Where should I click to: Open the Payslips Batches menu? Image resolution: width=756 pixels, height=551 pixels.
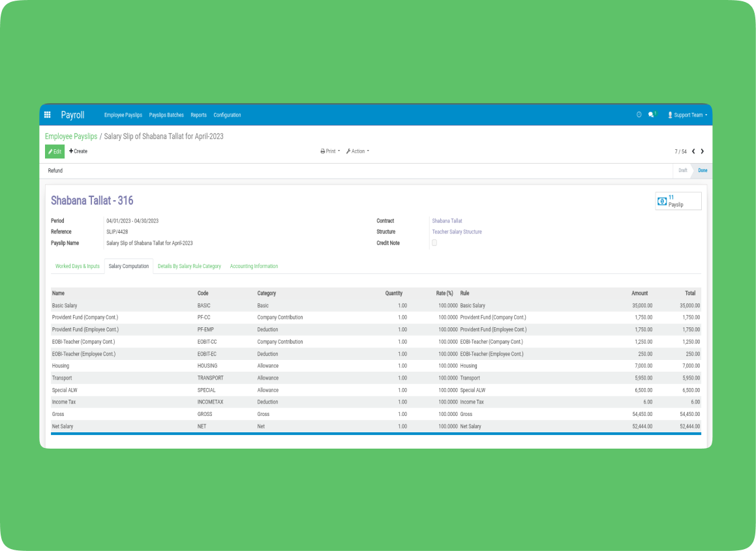[x=166, y=115]
